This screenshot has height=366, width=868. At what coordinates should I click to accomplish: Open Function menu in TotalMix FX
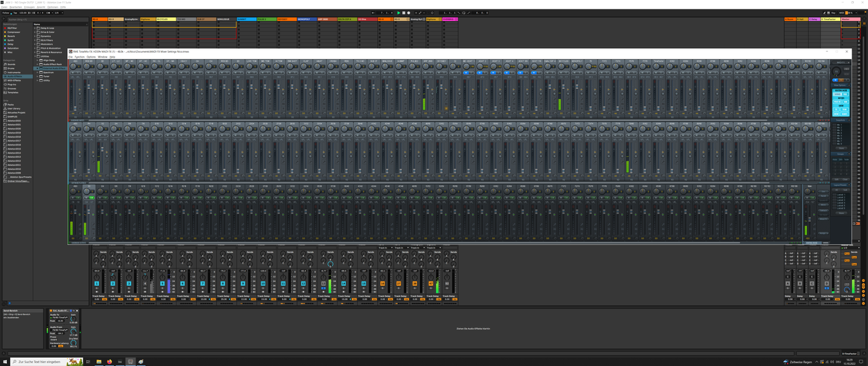(79, 57)
